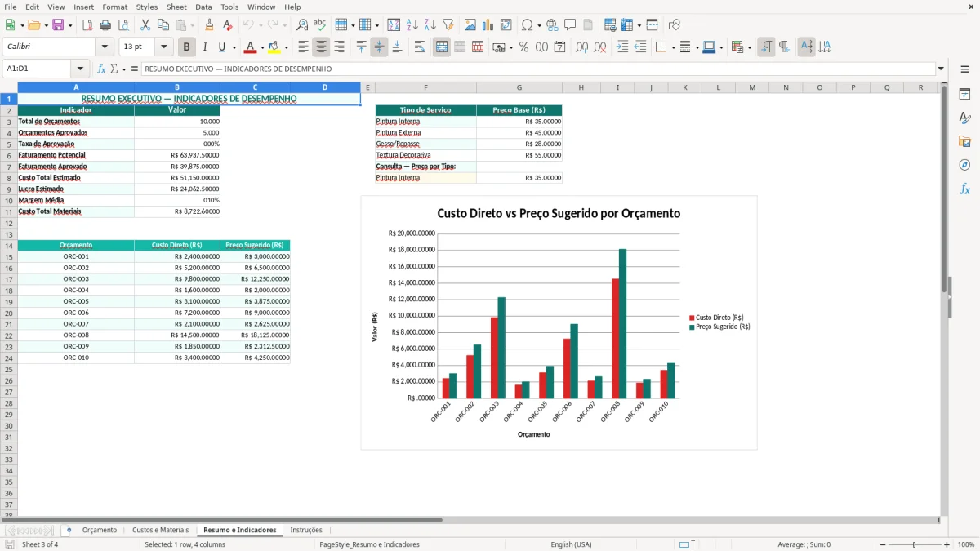Toggle Wrap Text

coord(420,47)
